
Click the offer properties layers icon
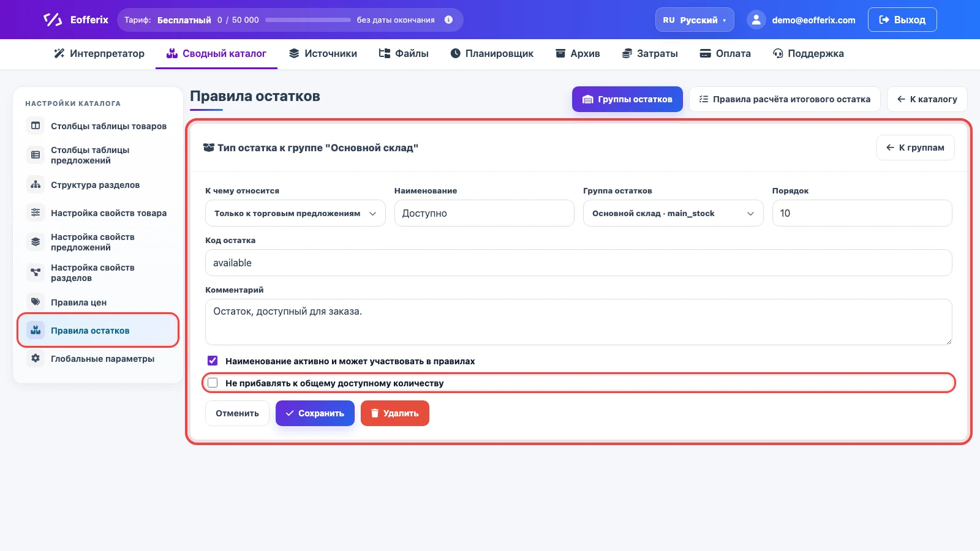point(36,242)
